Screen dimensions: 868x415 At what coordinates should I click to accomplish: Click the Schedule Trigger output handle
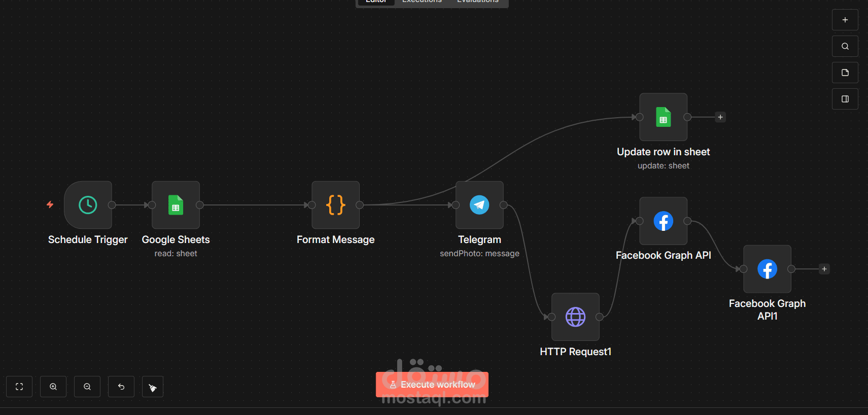[x=112, y=205]
